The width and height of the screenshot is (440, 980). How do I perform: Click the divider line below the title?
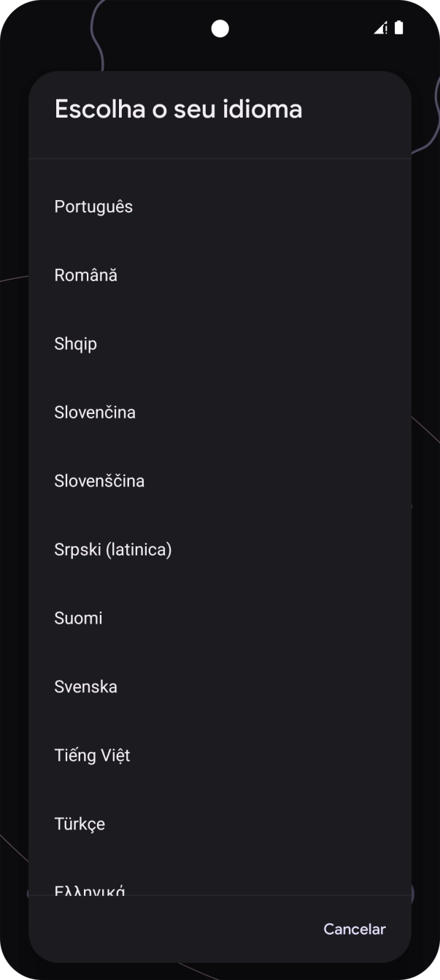tap(220, 158)
